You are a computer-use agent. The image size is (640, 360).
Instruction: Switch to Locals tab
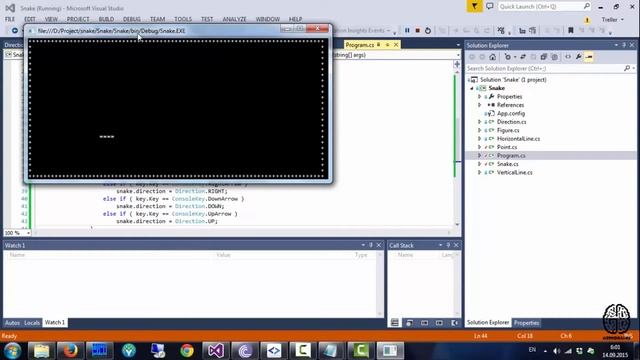(32, 322)
